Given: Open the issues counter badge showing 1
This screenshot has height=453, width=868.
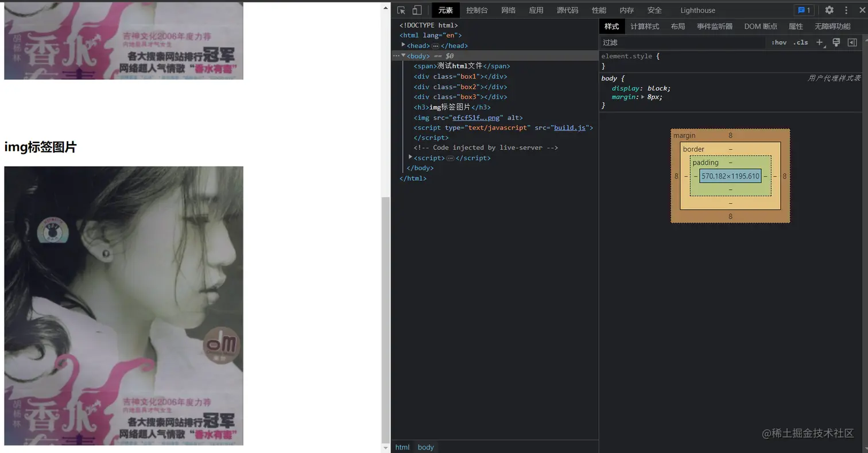Looking at the screenshot, I should pos(804,10).
